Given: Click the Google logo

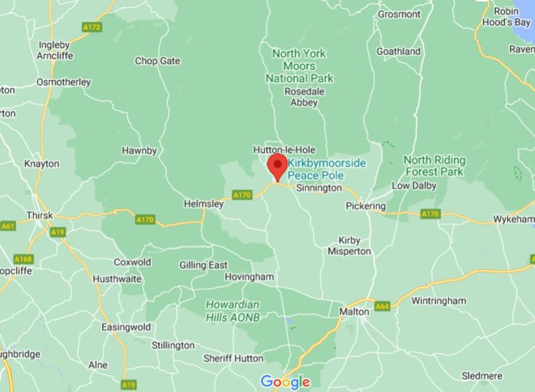Looking at the screenshot, I should [285, 382].
